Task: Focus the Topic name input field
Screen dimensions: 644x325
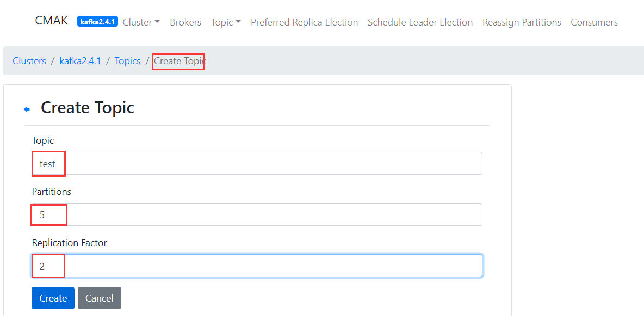Action: tap(257, 163)
